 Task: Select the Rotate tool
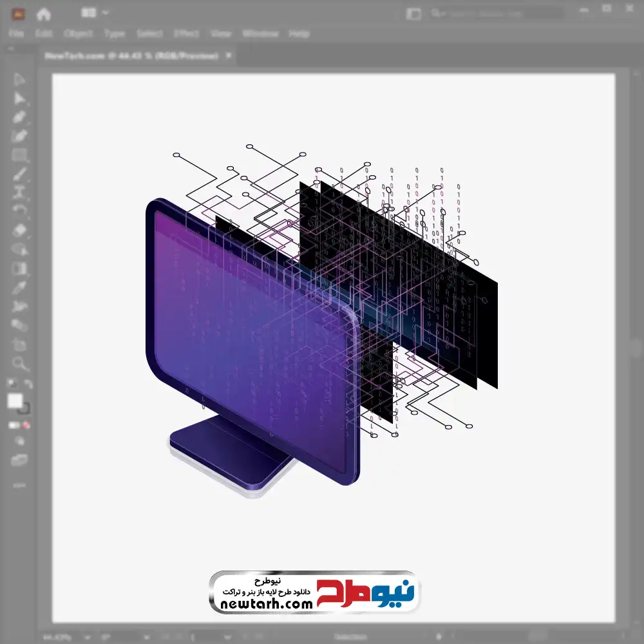19,211
